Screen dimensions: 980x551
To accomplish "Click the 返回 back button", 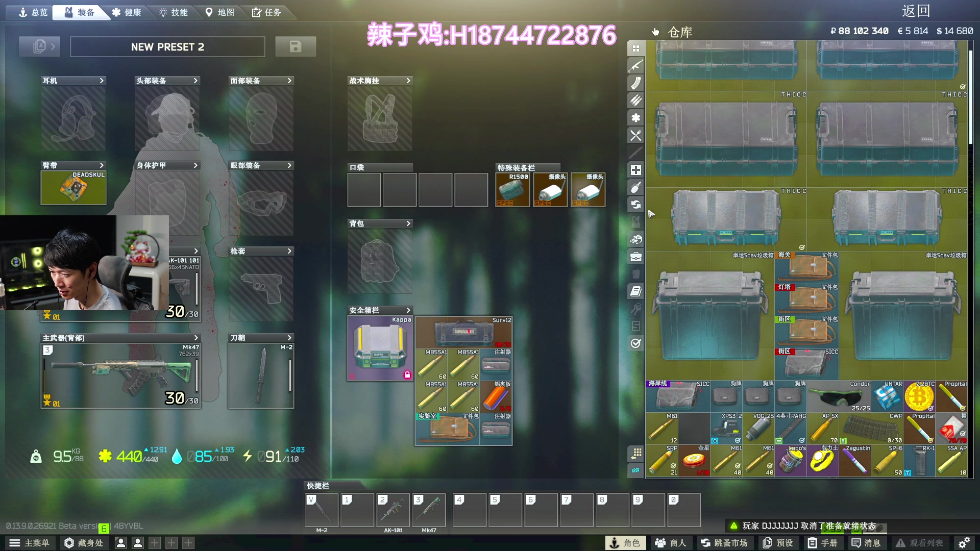I will coord(916,11).
